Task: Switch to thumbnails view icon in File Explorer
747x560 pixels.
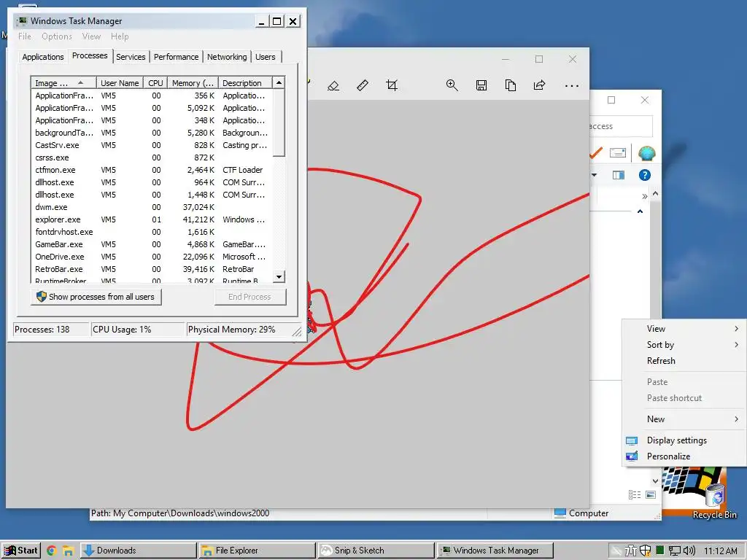Action: coord(651,495)
